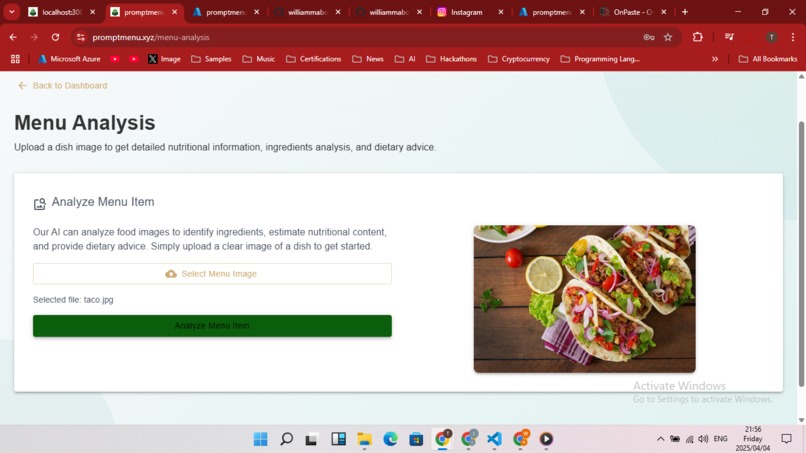Open Chrome three-dot menu
The height and width of the screenshot is (453, 806).
(x=793, y=37)
